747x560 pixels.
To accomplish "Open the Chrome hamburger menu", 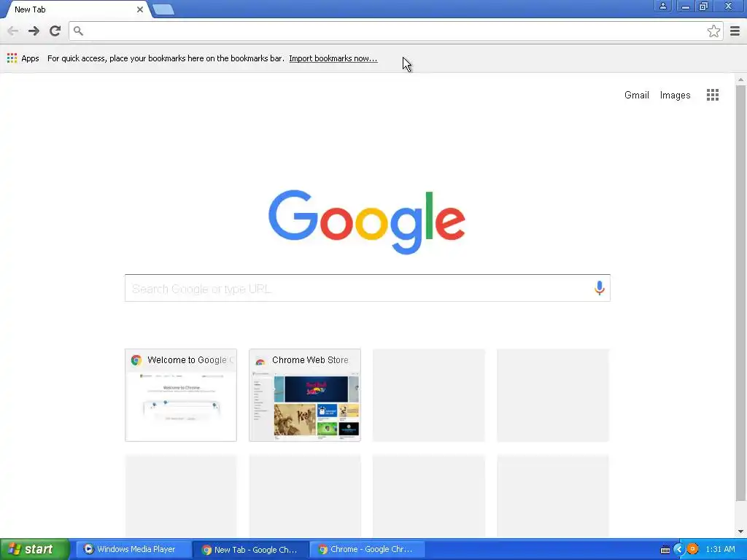I will point(735,31).
